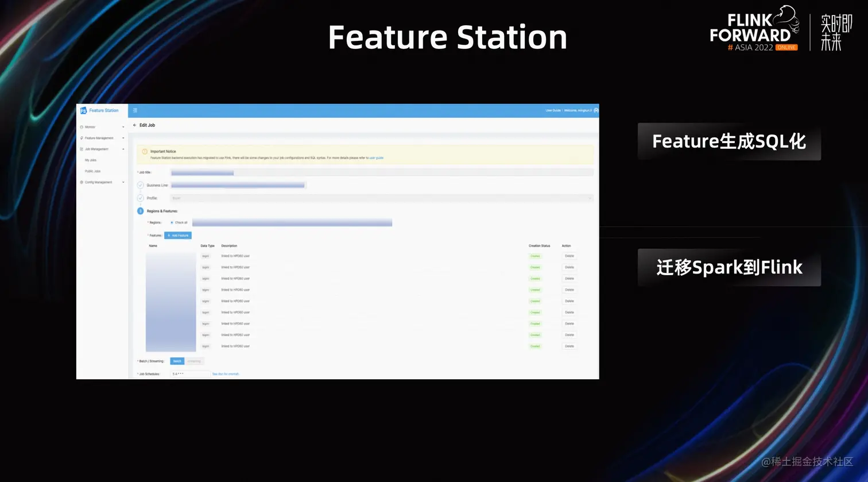868x482 pixels.
Task: Click the Regions selection field
Action: (292, 222)
